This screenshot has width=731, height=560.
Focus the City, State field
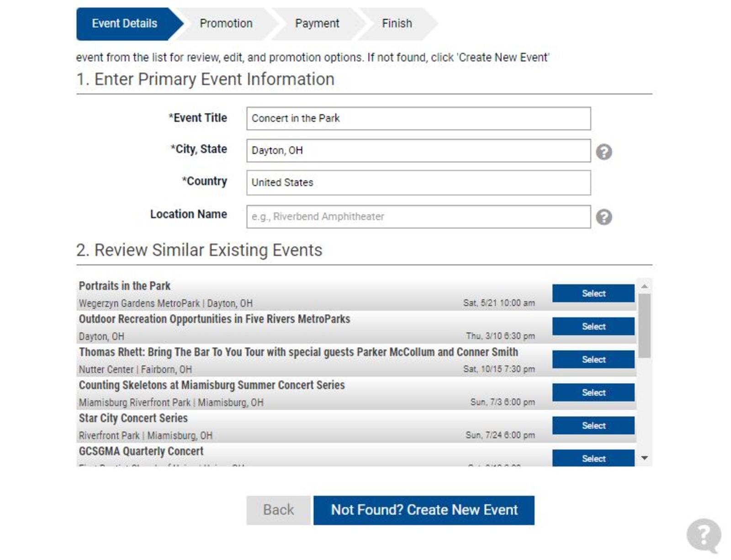click(418, 151)
